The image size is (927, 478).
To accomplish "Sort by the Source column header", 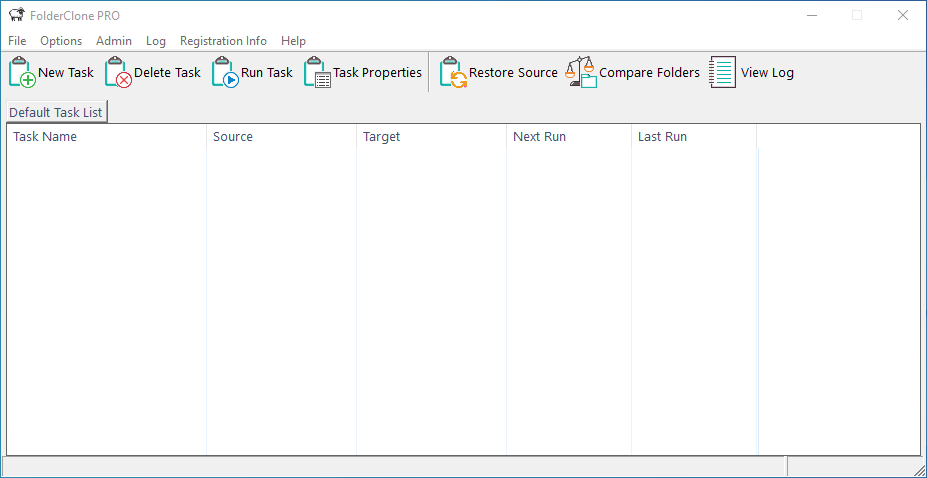I will pyautogui.click(x=281, y=136).
